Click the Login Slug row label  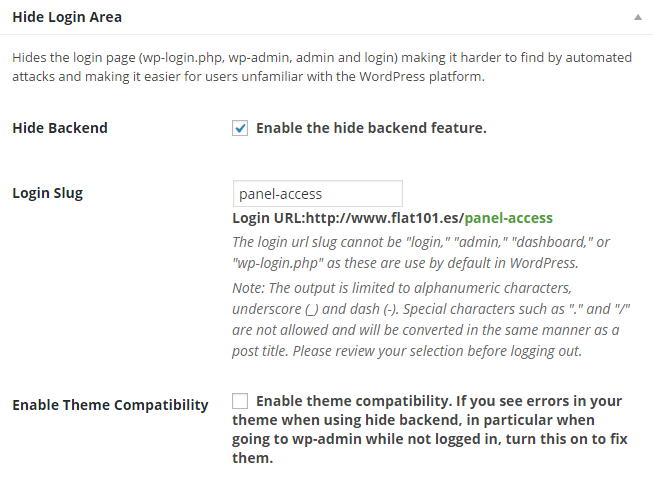tap(47, 193)
